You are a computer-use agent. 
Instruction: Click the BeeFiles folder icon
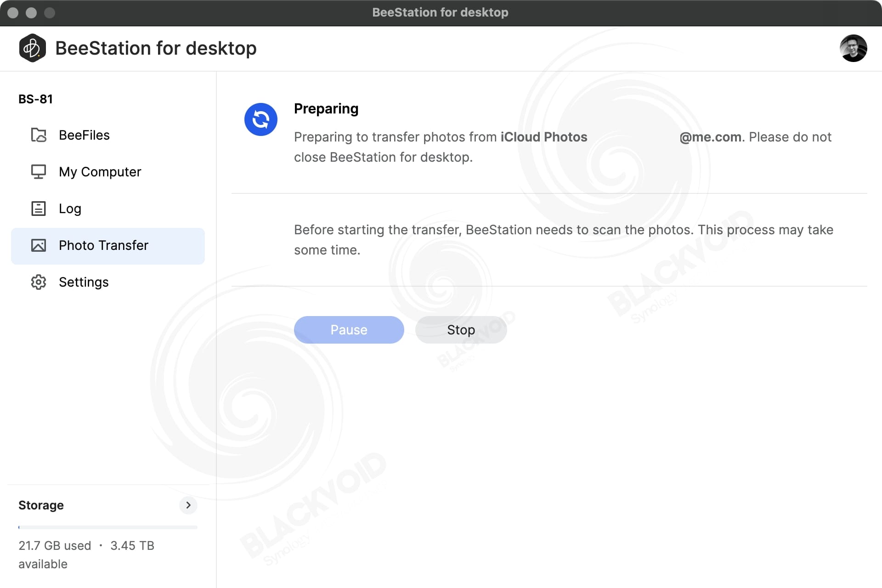pyautogui.click(x=39, y=135)
